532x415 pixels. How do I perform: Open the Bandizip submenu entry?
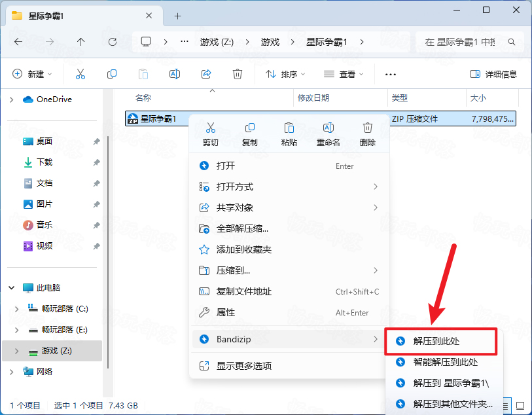click(x=289, y=339)
